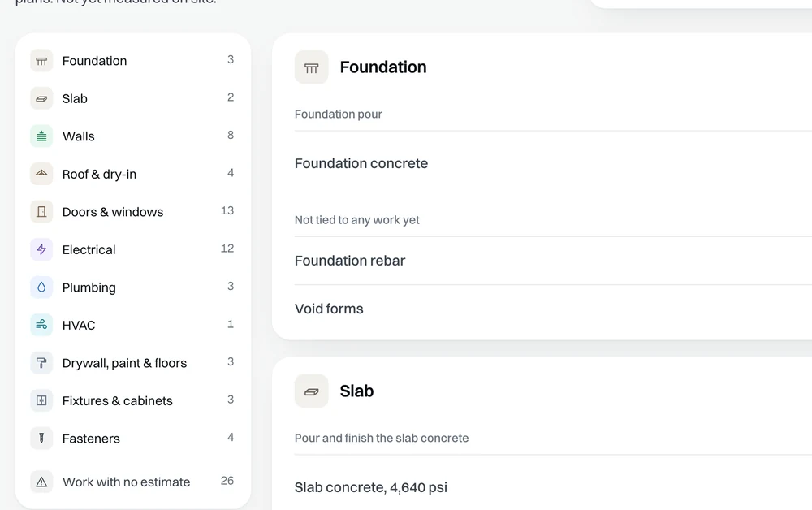Navigate to Doors & windows
This screenshot has width=812, height=510.
pyautogui.click(x=133, y=212)
